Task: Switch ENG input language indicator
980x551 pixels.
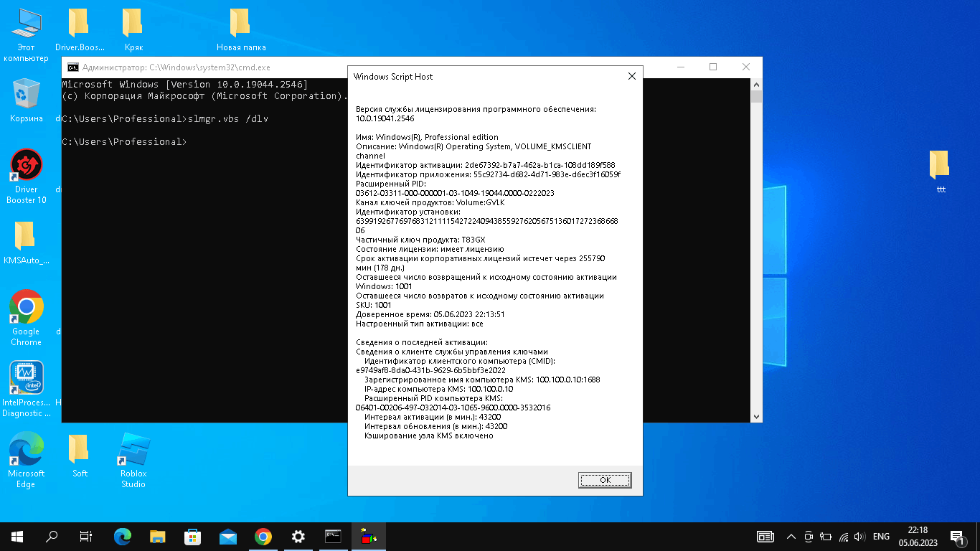Action: pyautogui.click(x=881, y=537)
